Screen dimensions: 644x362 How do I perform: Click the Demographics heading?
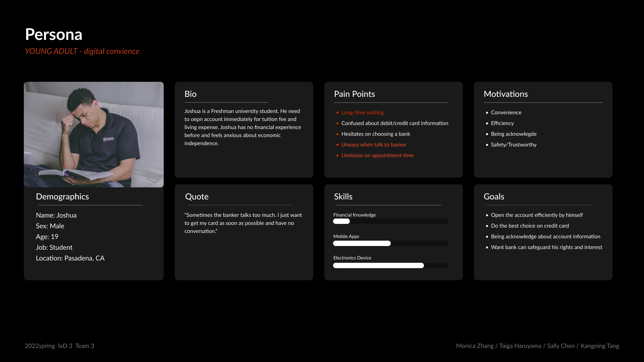(62, 197)
